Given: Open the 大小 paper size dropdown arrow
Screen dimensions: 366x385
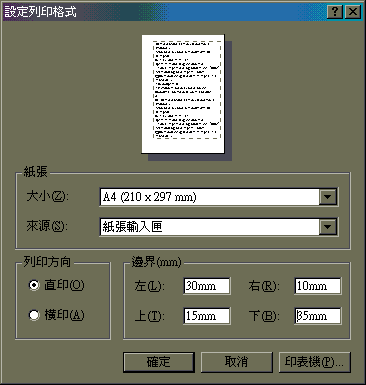Looking at the screenshot, I should [328, 197].
